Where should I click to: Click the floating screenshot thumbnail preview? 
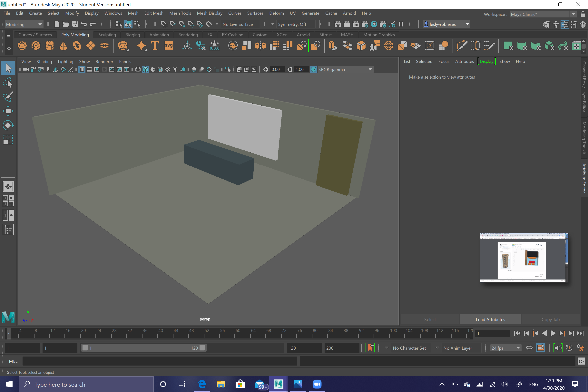tap(524, 258)
